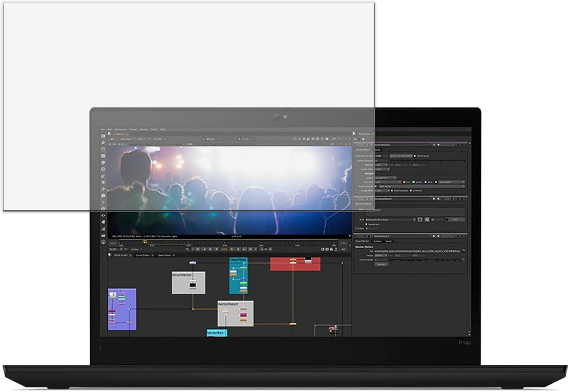Enable the bookmark checkbox on the backdrop

(367, 224)
